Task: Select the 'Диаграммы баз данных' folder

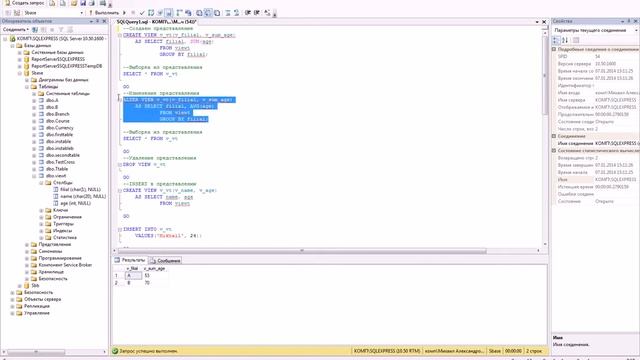Action: click(x=63, y=80)
